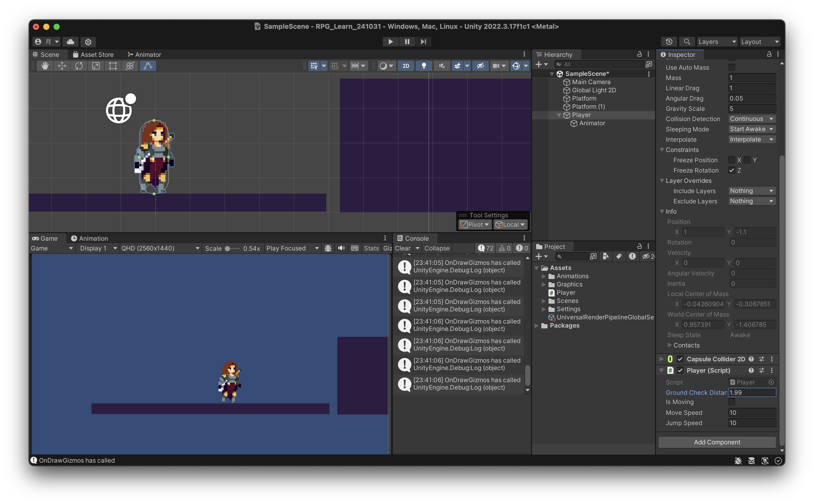814x504 pixels.
Task: Adjust the Game view Scale slider
Action: [x=232, y=248]
